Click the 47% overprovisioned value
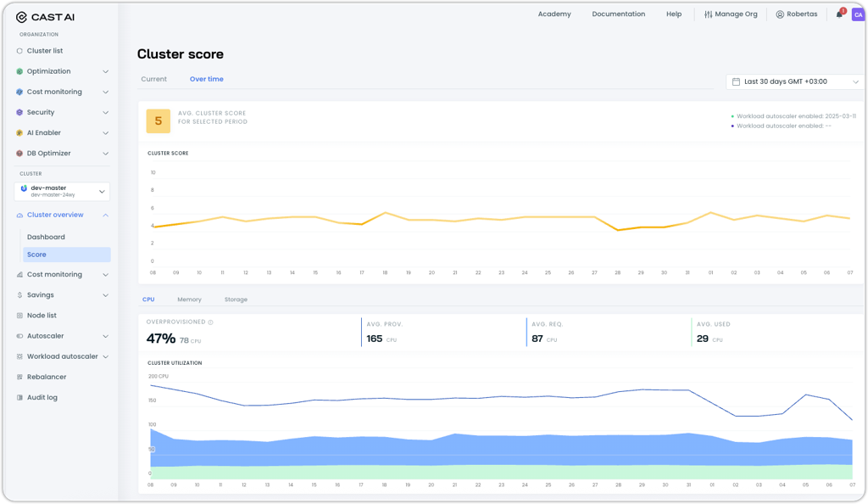This screenshot has height=504, width=868. pos(161,339)
